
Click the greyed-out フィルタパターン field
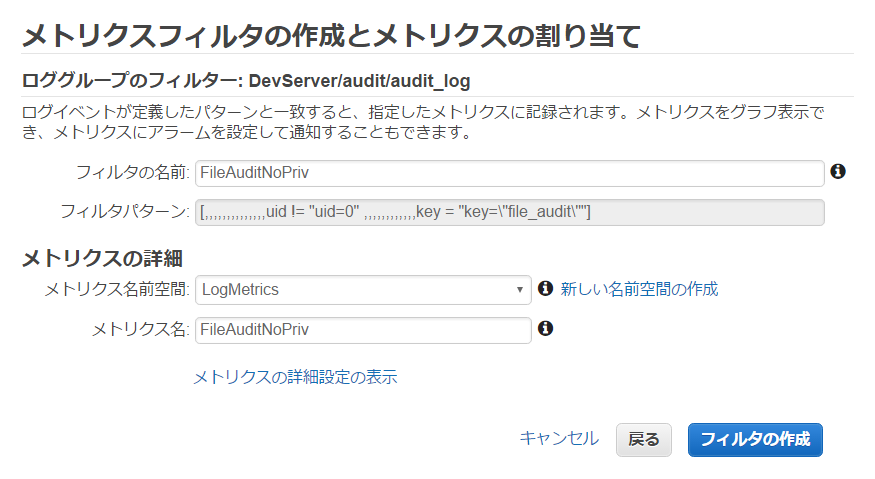[x=509, y=212]
